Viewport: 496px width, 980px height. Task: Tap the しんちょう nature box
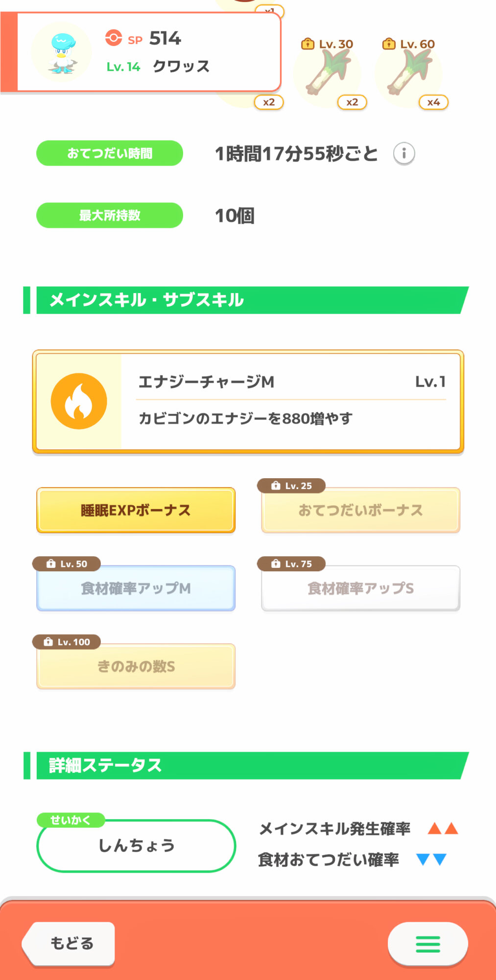click(136, 846)
